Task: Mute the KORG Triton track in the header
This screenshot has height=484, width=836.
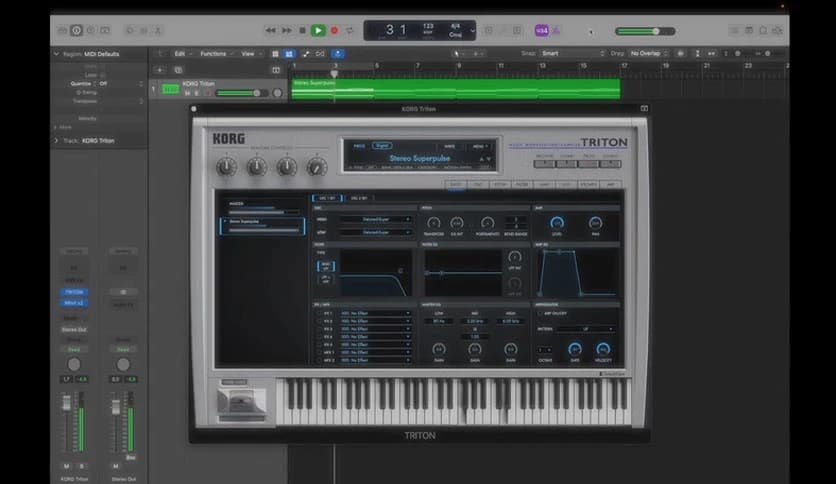Action: [x=187, y=93]
